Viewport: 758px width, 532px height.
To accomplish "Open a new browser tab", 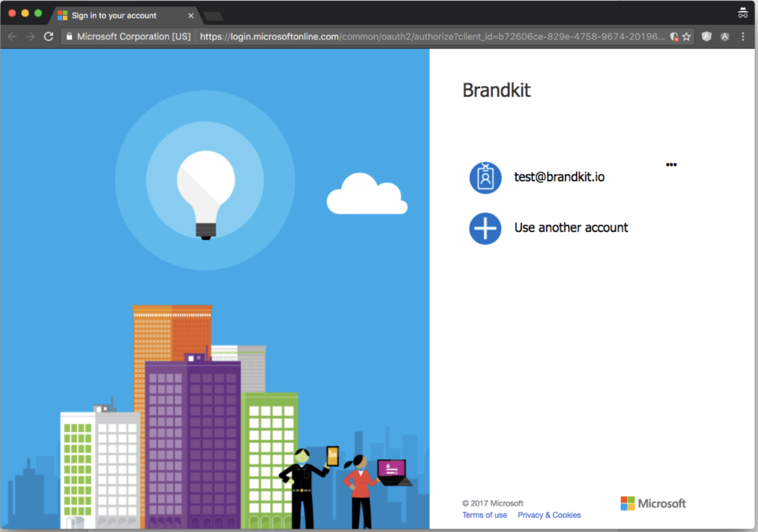I will pos(213,16).
